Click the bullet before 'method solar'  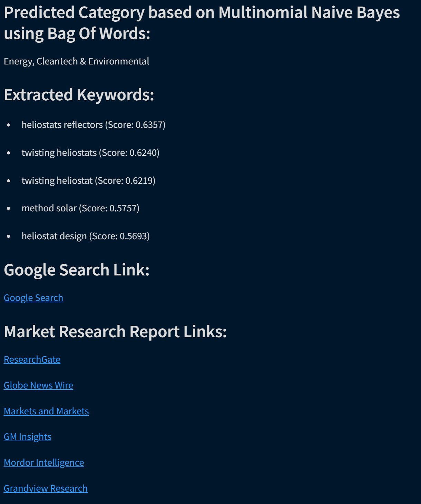(x=9, y=209)
